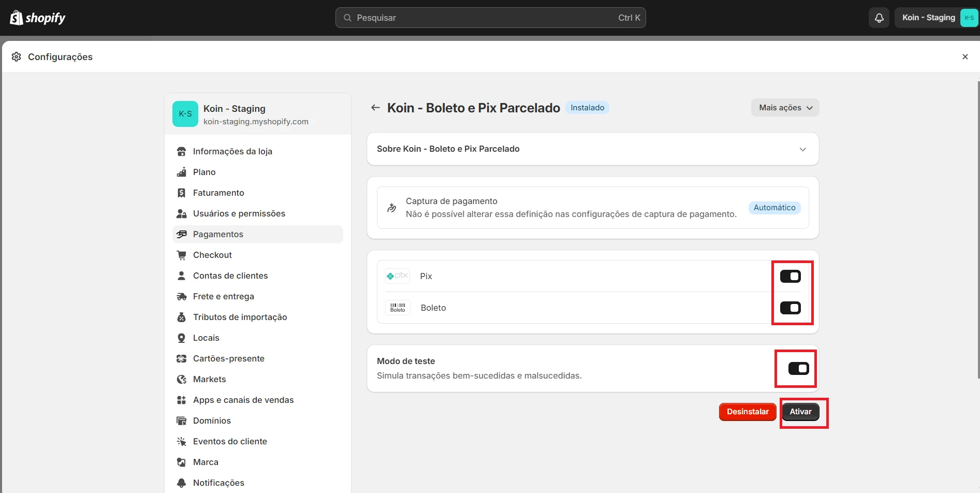The image size is (980, 493).
Task: Select Locais in the sidebar
Action: 258,338
